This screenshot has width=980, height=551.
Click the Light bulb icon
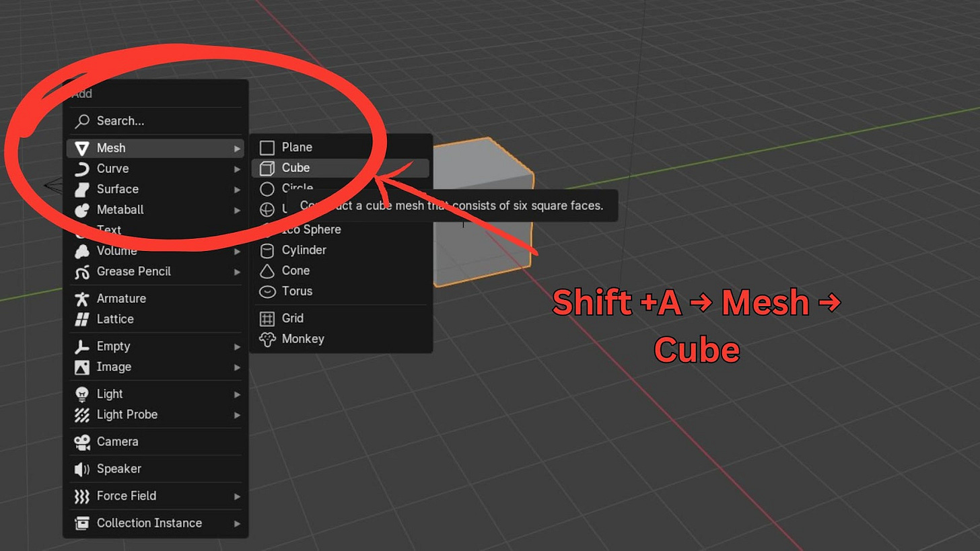pos(82,394)
